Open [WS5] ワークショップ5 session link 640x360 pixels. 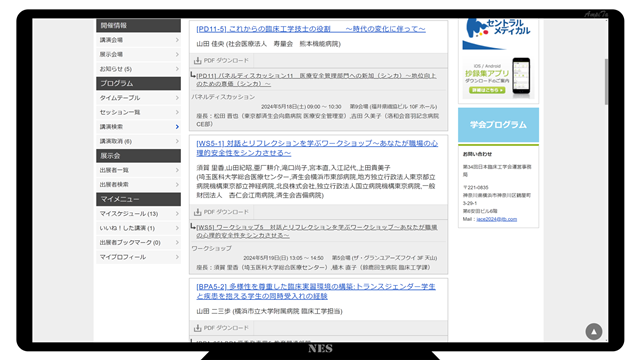317,231
